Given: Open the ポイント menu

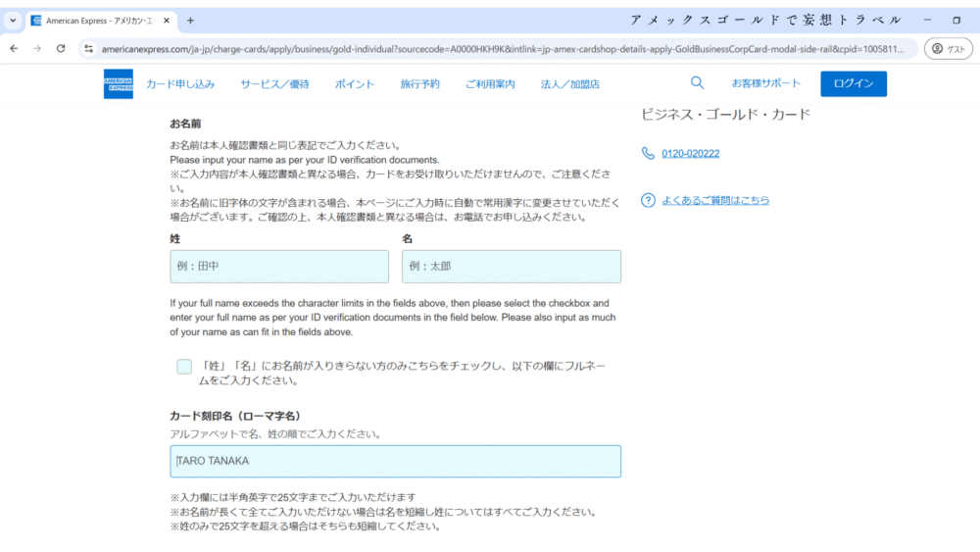Looking at the screenshot, I should click(355, 83).
